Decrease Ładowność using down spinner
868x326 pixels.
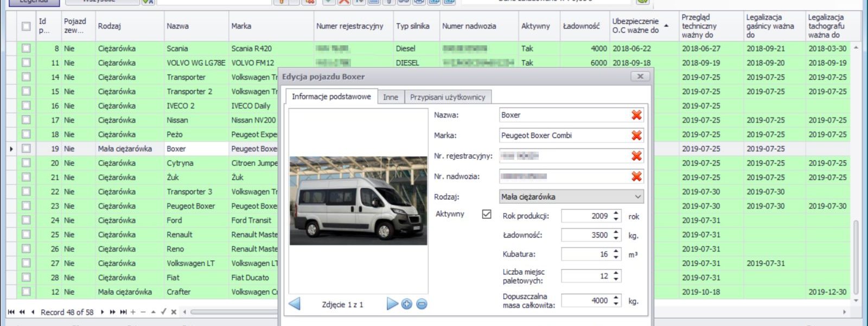tap(616, 238)
